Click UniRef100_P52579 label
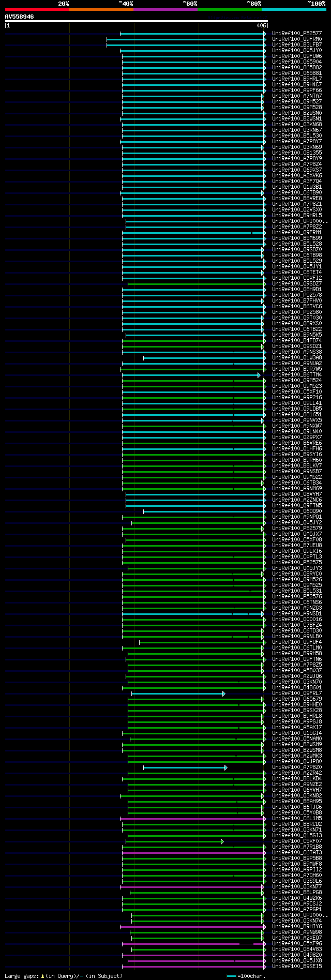 tap(297, 529)
